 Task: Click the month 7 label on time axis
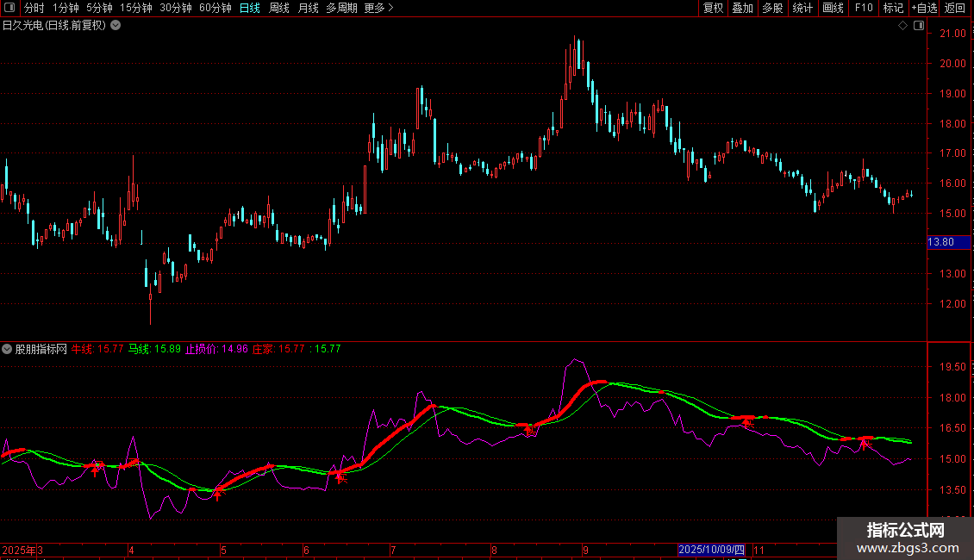point(393,550)
